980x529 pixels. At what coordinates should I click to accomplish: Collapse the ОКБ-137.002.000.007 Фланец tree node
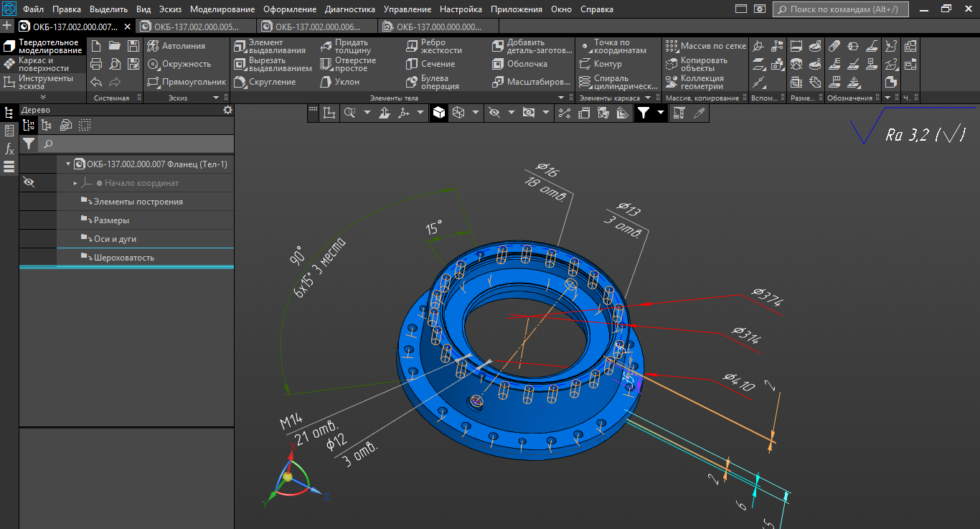[x=68, y=164]
